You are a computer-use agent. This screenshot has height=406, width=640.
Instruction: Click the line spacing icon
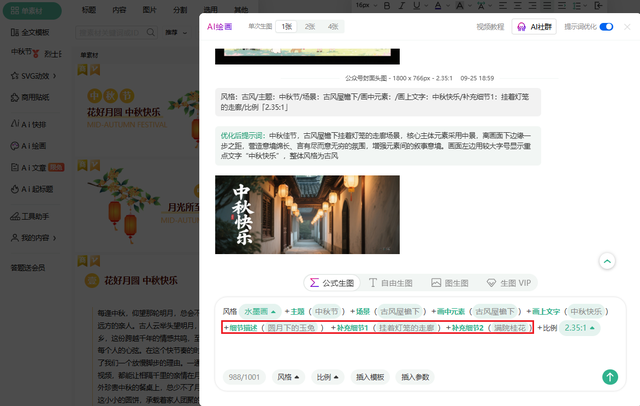(x=577, y=6)
